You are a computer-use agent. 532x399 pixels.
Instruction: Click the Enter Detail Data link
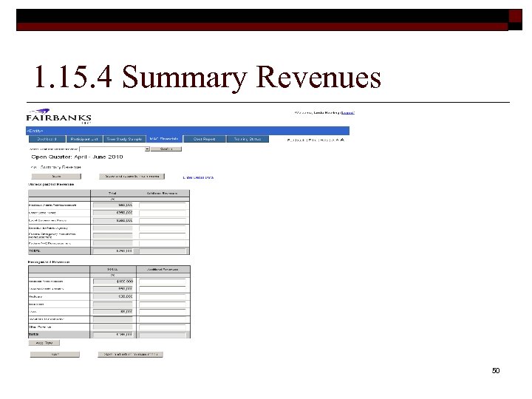click(x=198, y=177)
